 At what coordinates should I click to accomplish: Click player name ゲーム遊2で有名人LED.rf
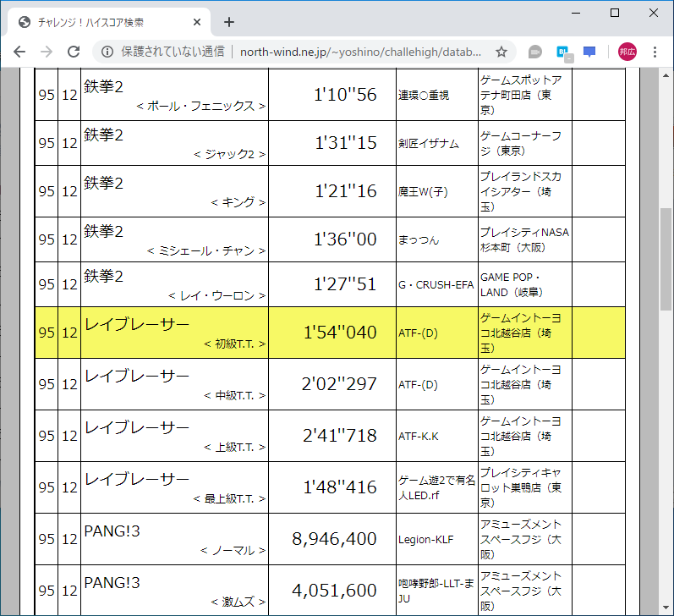(x=436, y=487)
